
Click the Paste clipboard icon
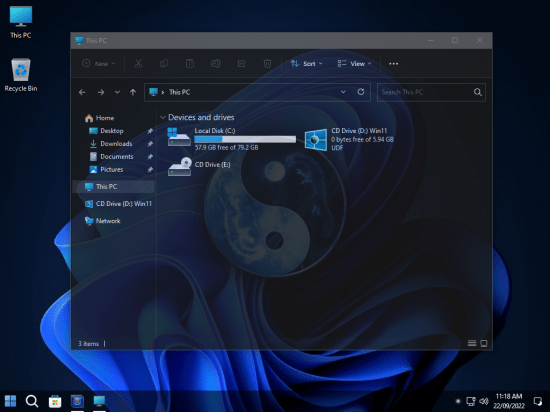[190, 63]
